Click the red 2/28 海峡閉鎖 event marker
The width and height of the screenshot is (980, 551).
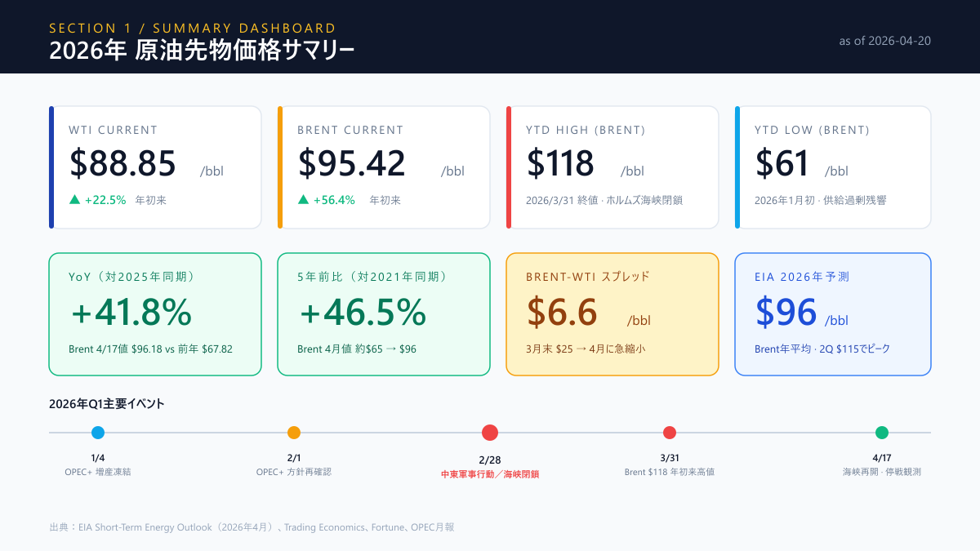coord(490,433)
